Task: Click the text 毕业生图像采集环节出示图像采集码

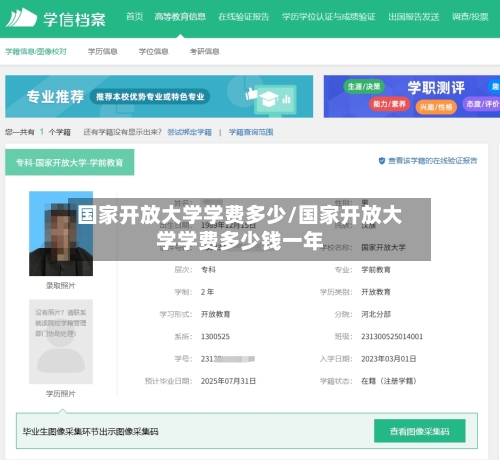Action: pyautogui.click(x=90, y=432)
